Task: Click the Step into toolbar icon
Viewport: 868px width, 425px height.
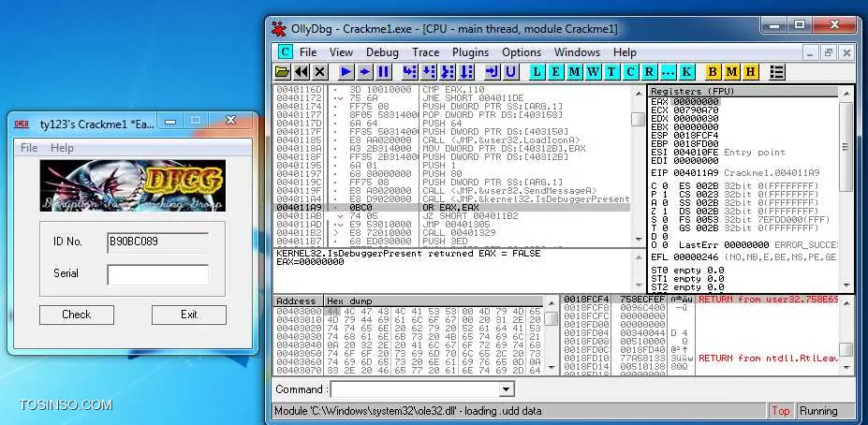Action: pyautogui.click(x=409, y=72)
